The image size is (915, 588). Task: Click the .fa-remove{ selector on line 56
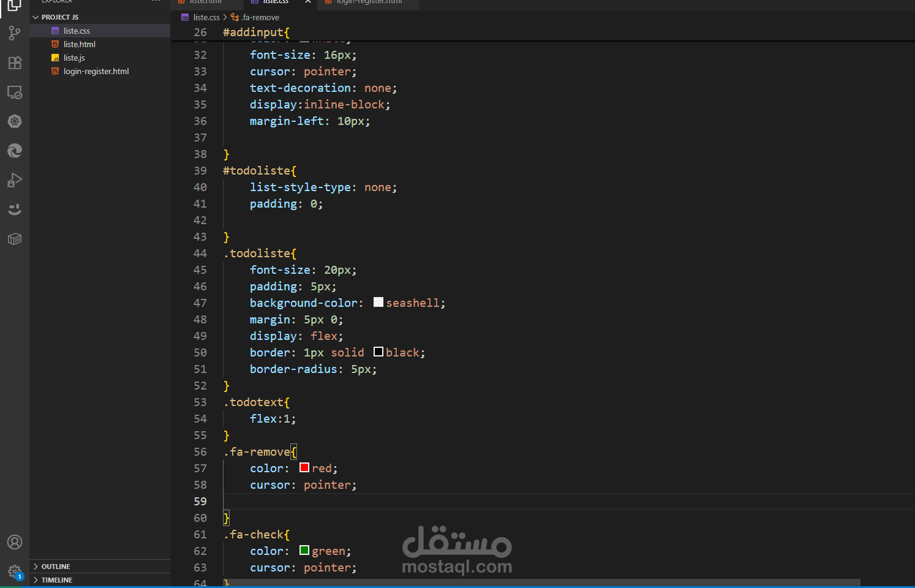[x=260, y=452]
